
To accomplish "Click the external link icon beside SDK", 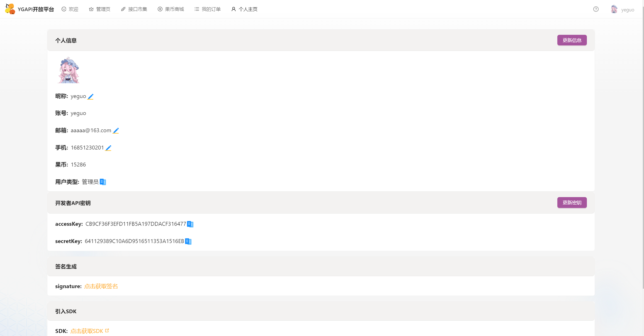I will click(x=107, y=331).
